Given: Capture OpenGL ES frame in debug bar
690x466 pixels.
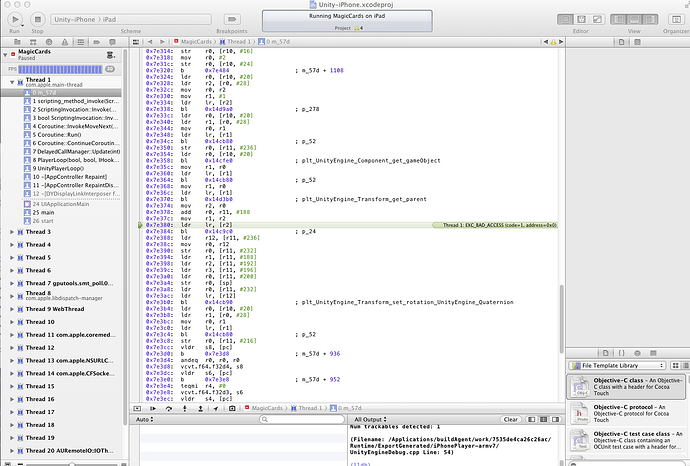Looking at the screenshot, I should (x=232, y=408).
